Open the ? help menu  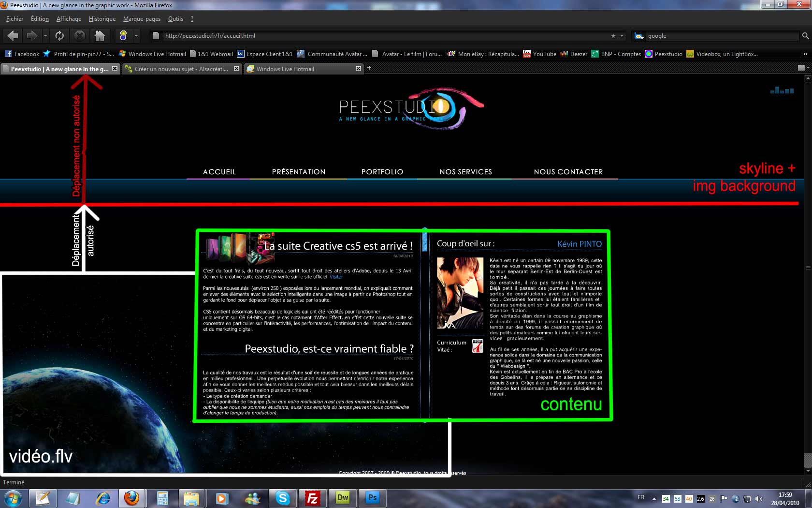[192, 19]
